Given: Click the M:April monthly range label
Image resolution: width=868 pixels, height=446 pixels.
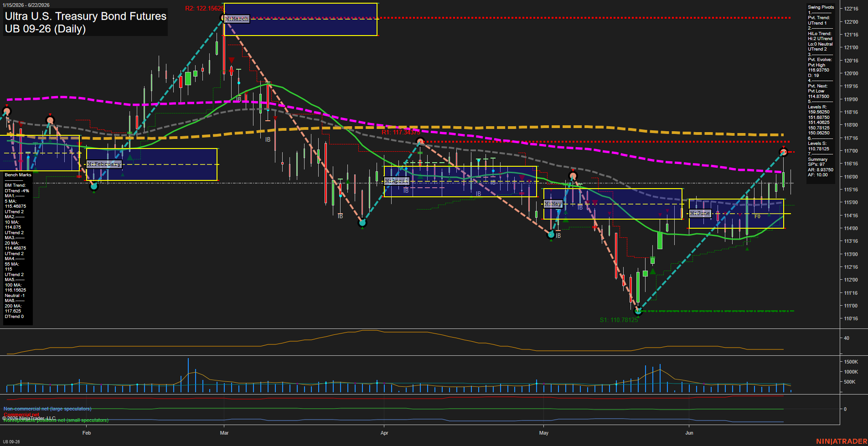Looking at the screenshot, I should [x=397, y=181].
